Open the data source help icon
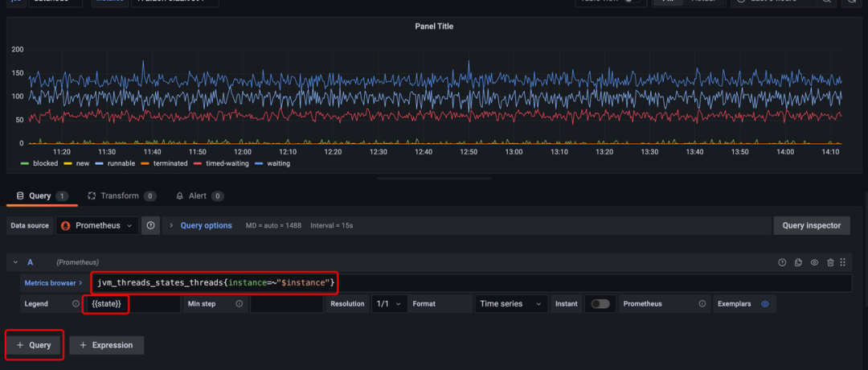The width and height of the screenshot is (868, 370). (150, 225)
